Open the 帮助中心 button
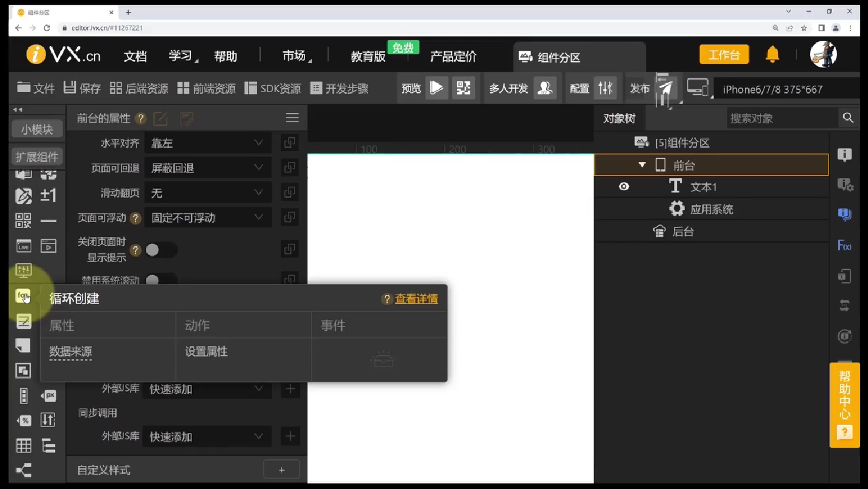Image resolution: width=868 pixels, height=489 pixels. 844,405
